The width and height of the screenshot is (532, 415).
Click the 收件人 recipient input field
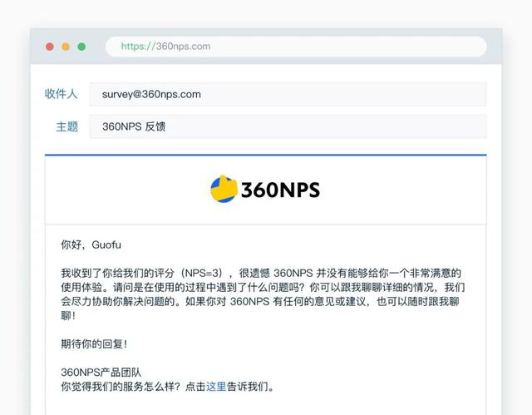coord(288,94)
